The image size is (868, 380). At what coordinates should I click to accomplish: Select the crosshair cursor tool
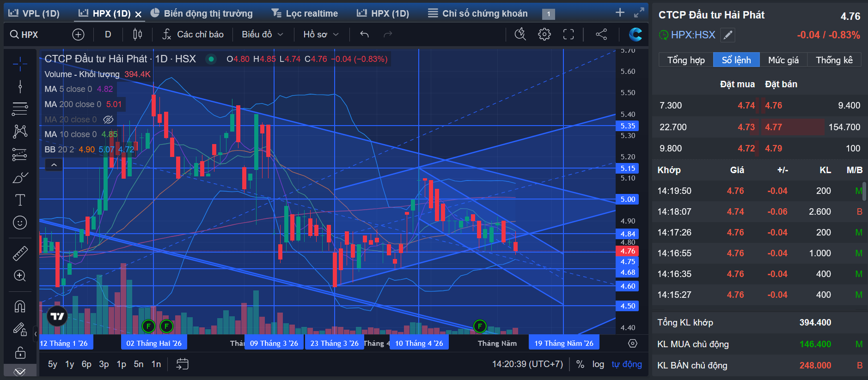tap(20, 64)
